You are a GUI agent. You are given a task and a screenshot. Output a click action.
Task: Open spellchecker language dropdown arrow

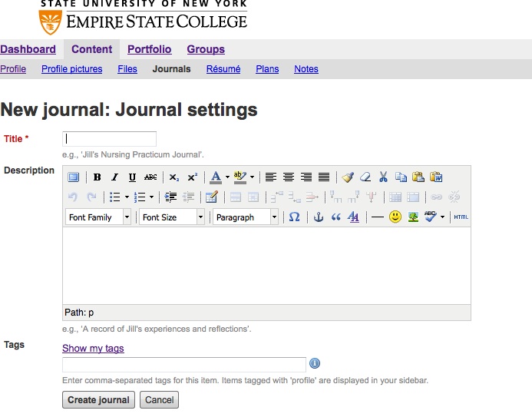[442, 217]
